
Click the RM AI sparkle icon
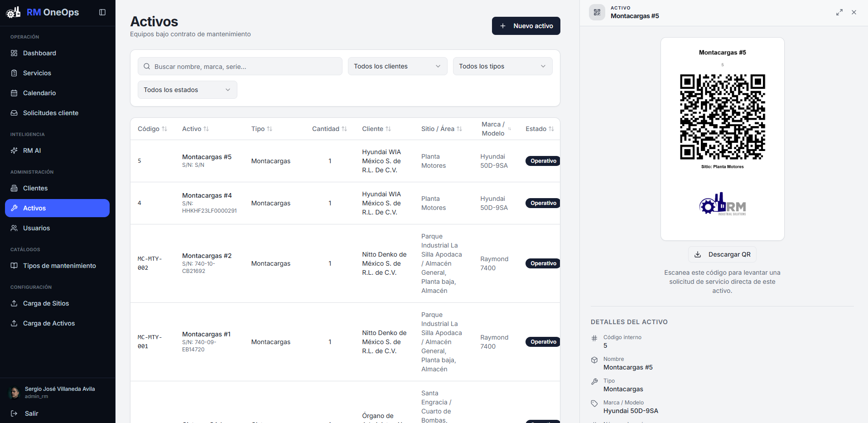tap(14, 151)
